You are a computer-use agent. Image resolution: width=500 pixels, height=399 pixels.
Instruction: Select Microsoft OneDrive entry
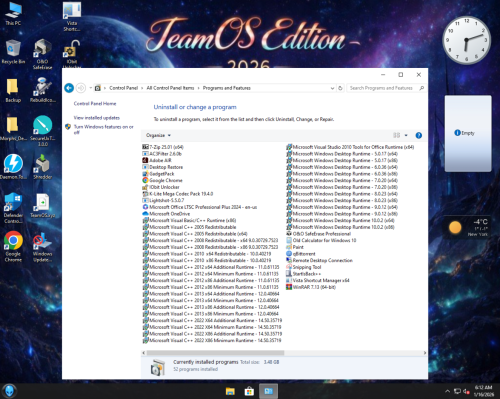coord(166,214)
